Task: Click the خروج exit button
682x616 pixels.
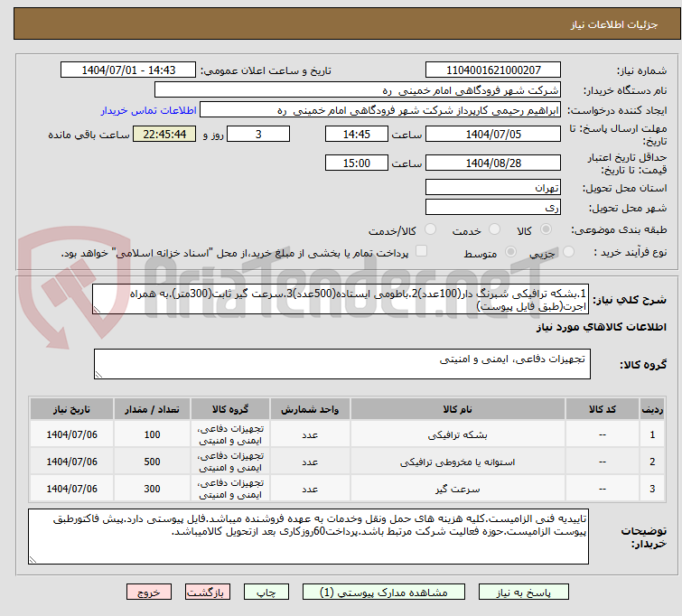Action: pos(149,593)
